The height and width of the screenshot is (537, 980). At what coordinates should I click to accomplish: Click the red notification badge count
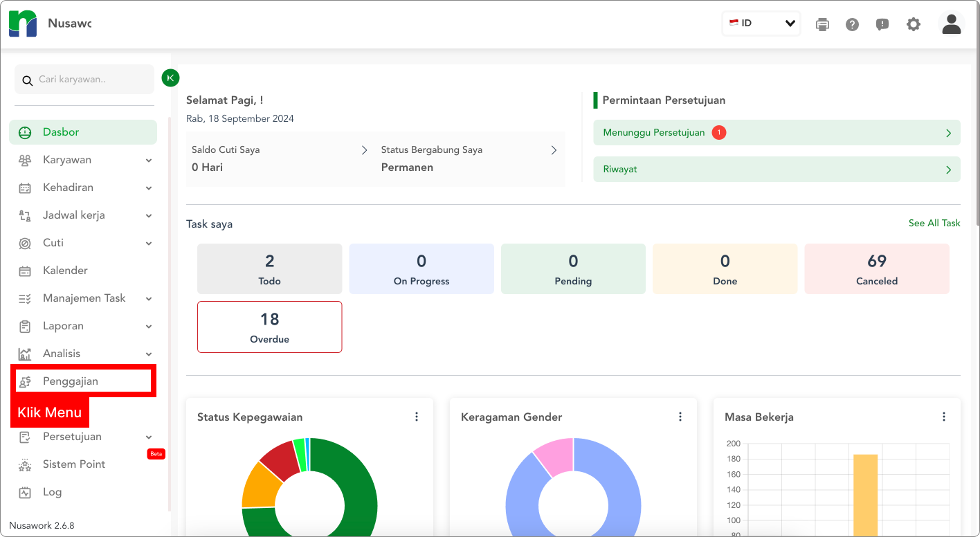pos(718,132)
